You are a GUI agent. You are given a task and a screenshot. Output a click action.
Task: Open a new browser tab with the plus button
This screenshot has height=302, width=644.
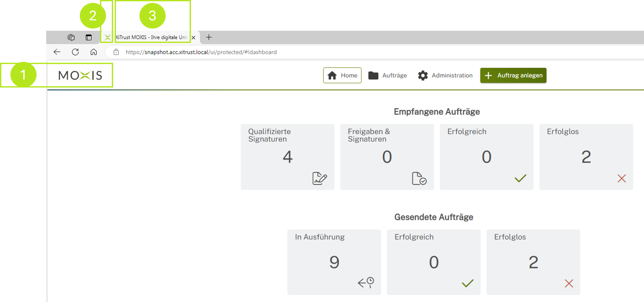tap(209, 37)
